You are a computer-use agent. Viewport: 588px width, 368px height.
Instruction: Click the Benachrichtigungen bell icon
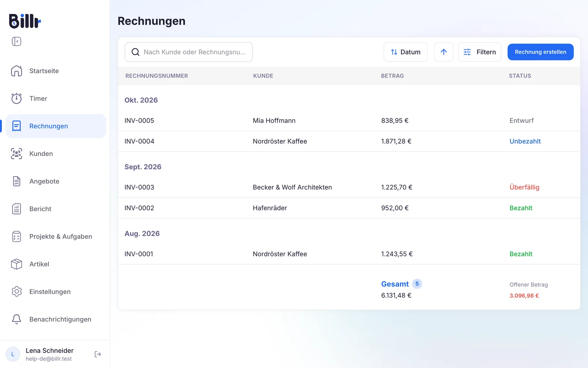tap(17, 319)
